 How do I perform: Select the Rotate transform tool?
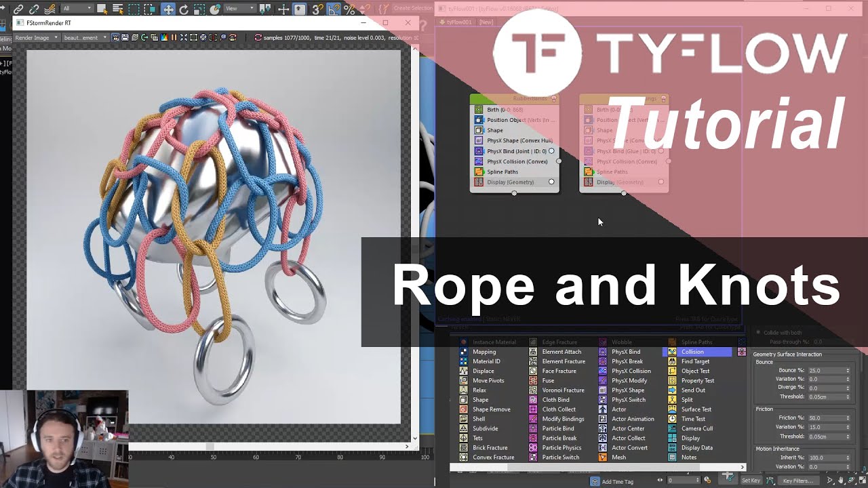[x=184, y=9]
